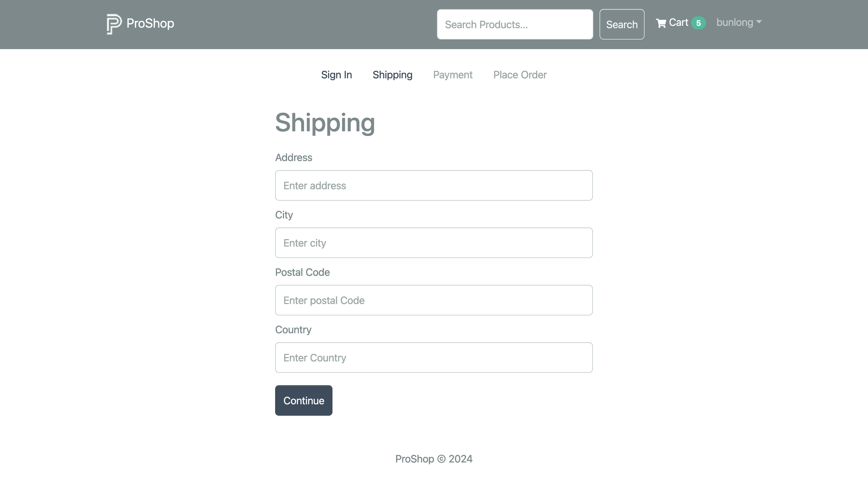
Task: Click into the Enter address field
Action: pos(434,185)
